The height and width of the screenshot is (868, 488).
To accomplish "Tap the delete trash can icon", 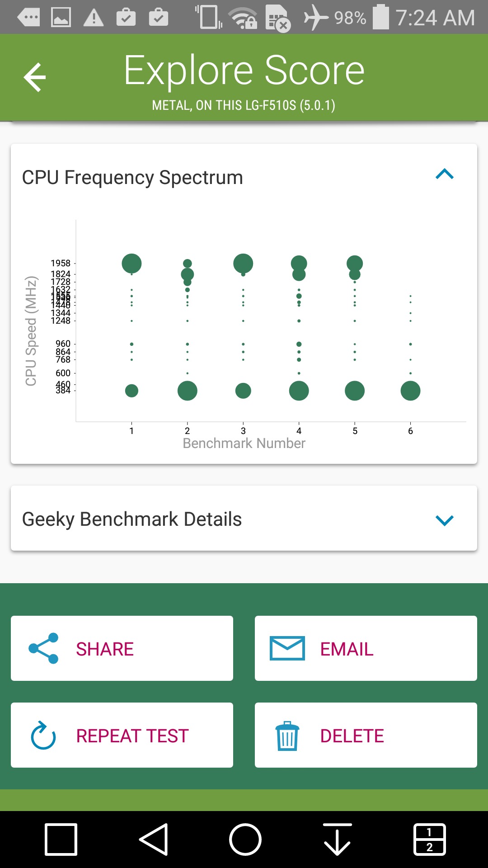I will click(x=287, y=736).
